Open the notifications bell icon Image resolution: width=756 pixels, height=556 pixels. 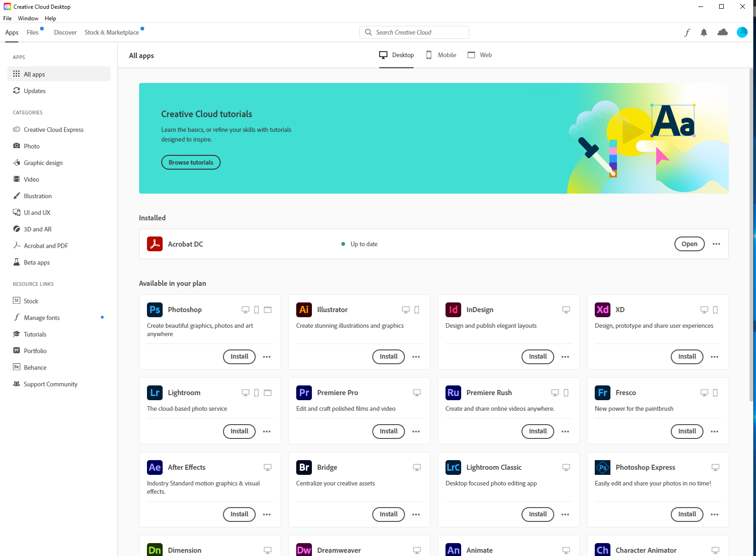click(703, 32)
